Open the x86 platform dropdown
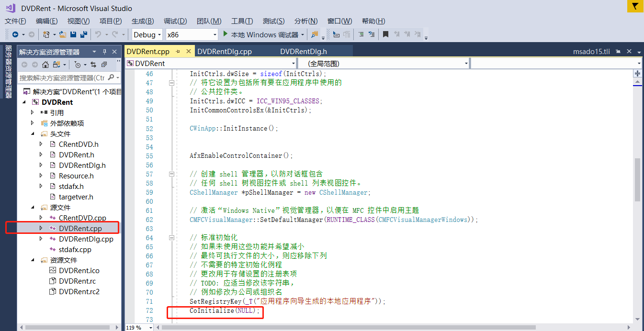Viewport: 644px width, 331px height. (192, 34)
